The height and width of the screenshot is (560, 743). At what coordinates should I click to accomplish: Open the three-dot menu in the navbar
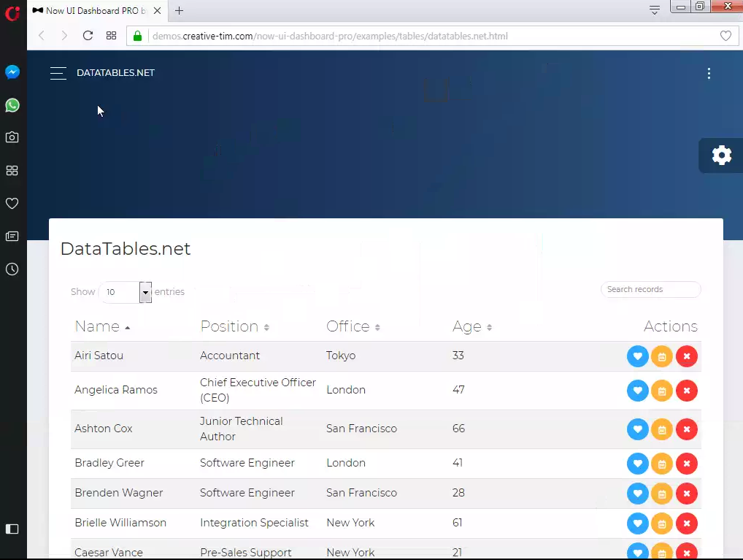[x=709, y=73]
